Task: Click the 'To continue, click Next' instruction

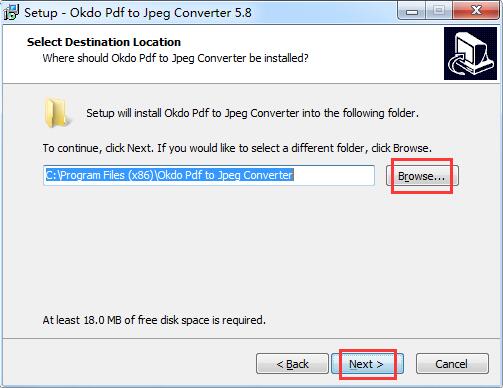Action: 237,148
